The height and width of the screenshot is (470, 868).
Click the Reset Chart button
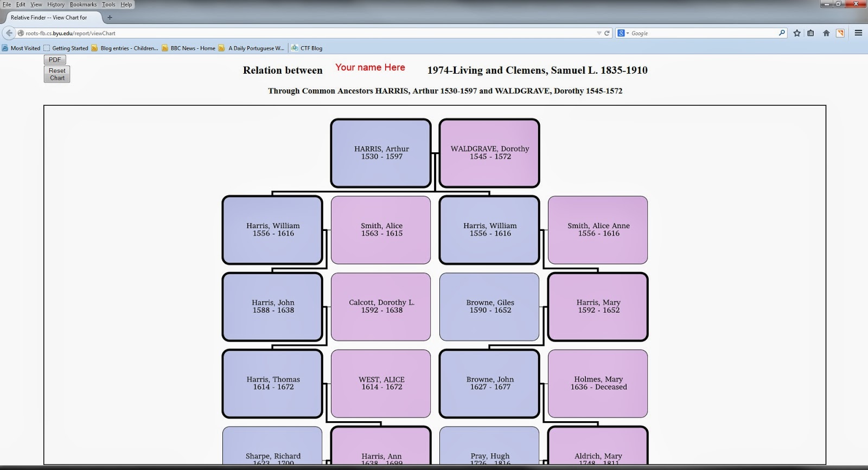click(57, 74)
